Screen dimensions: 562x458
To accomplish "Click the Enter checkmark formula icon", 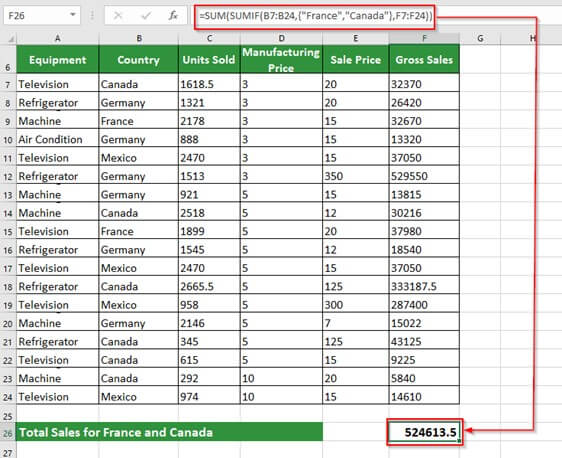I will [x=146, y=15].
